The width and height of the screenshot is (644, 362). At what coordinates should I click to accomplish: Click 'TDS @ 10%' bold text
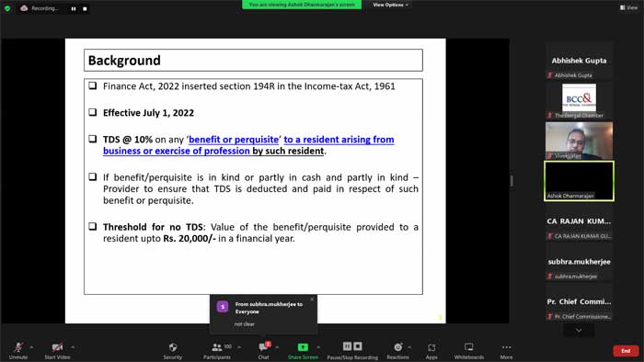point(128,140)
